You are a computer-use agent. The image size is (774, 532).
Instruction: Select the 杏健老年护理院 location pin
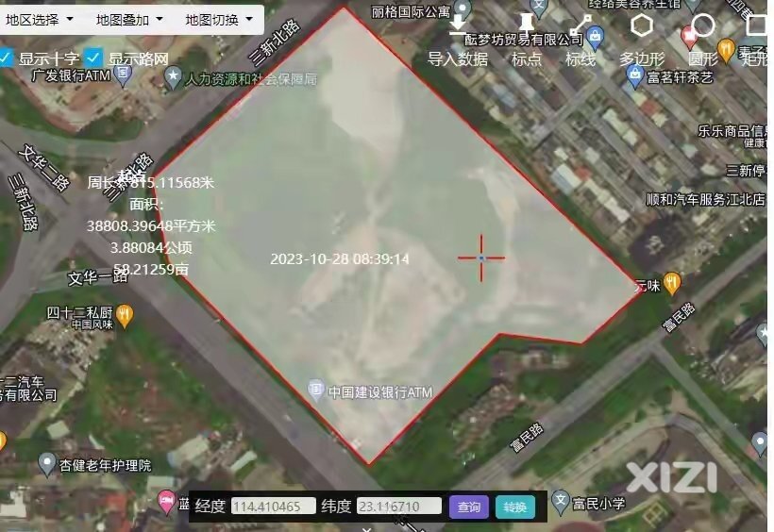pos(47,464)
